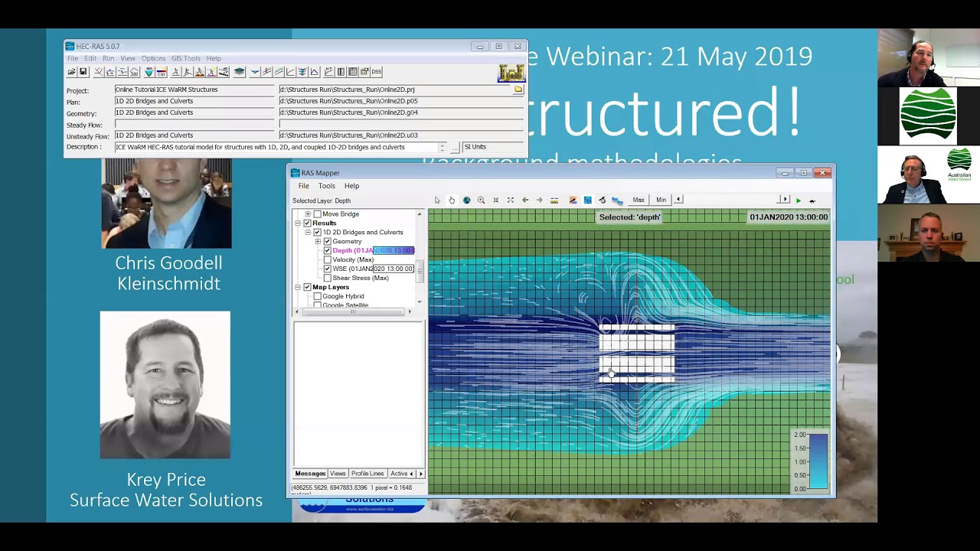Play the animation green arrow
The width and height of the screenshot is (980, 551).
799,200
